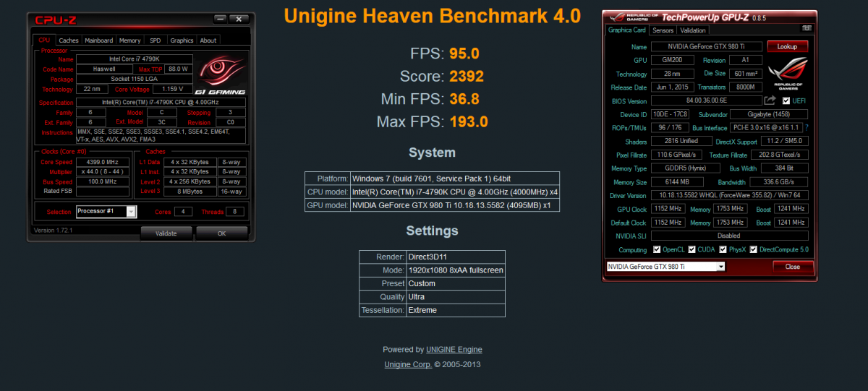This screenshot has width=868, height=391.
Task: Toggle the OpenCL checkbox
Action: click(x=657, y=249)
